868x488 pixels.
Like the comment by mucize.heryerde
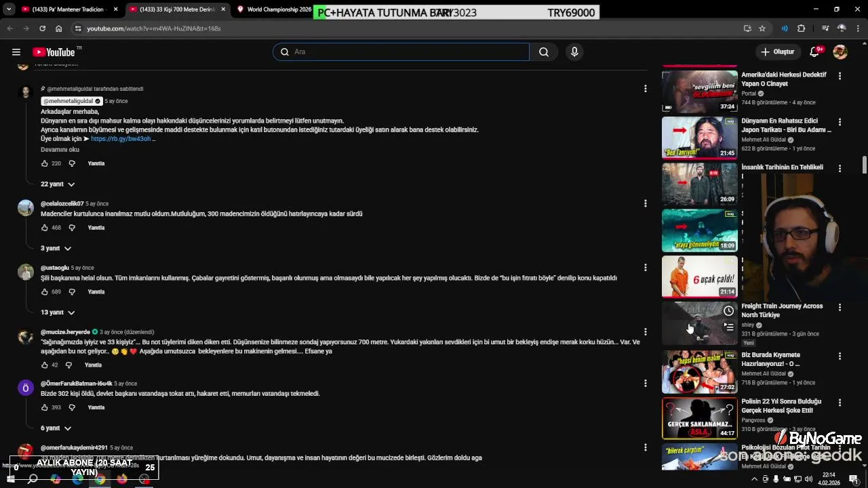pos(45,365)
